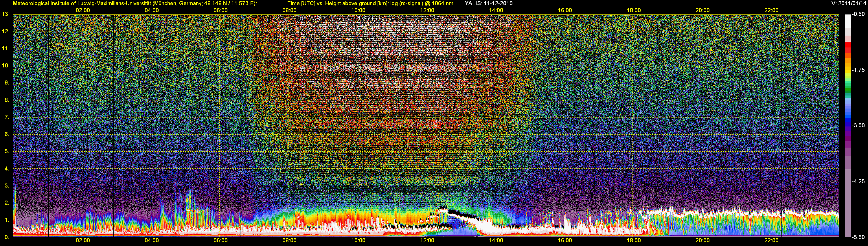
Task: Click the 14:00 label on the bottom time axis
Action: [x=496, y=241]
